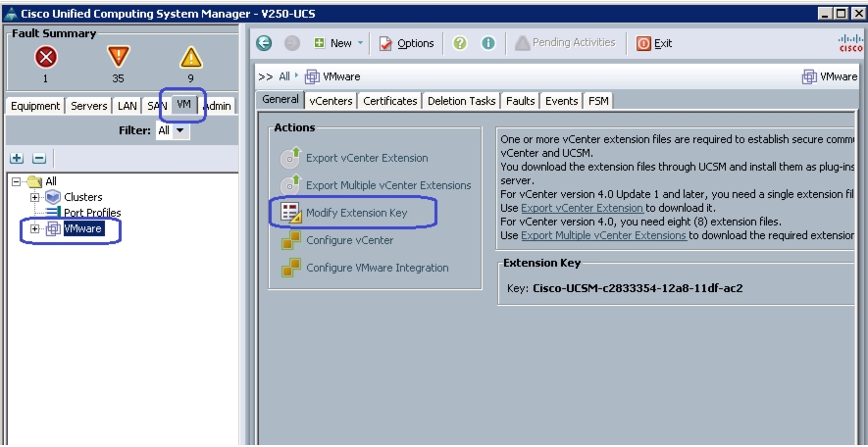Screen dimensions: 868x447
Task: Switch to the vCenters tab
Action: coord(331,101)
